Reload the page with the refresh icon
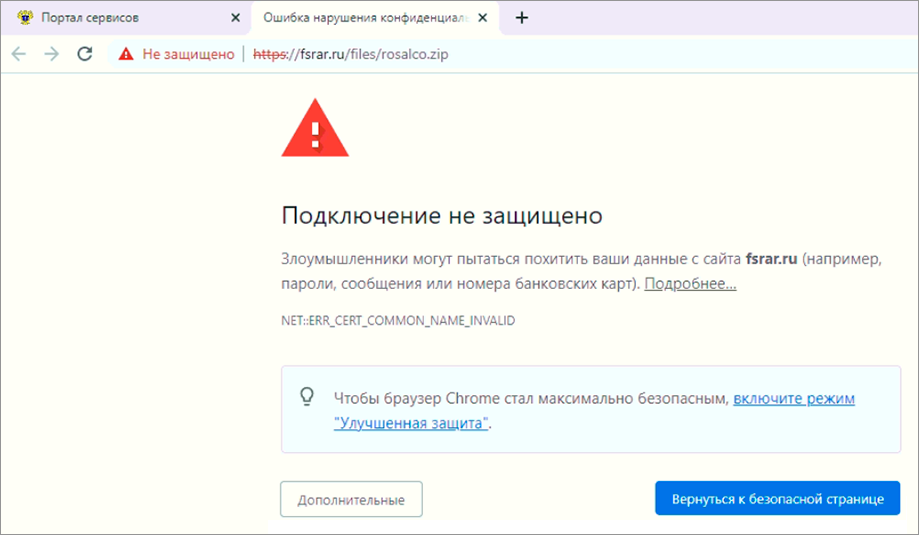The height and width of the screenshot is (535, 919). pos(85,54)
